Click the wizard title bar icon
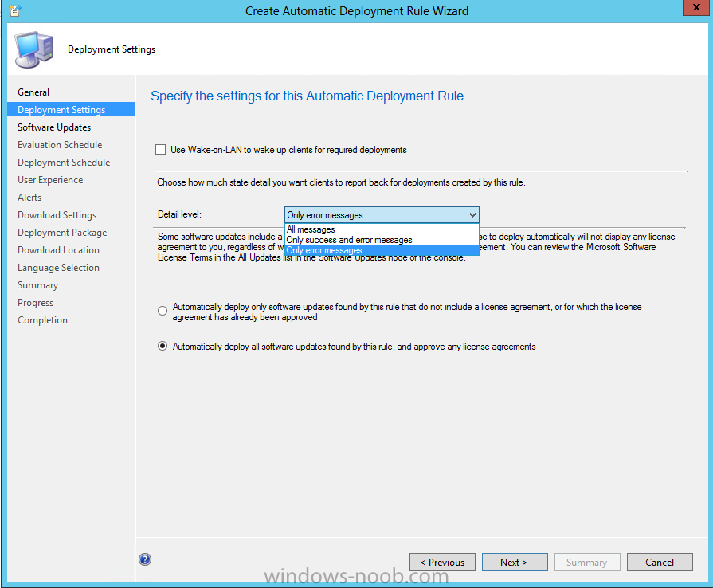The image size is (713, 588). 14,10
